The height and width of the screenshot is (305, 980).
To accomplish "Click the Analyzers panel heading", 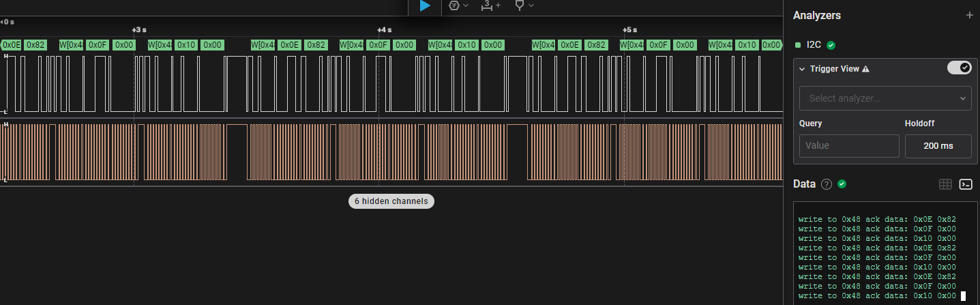I will click(817, 15).
